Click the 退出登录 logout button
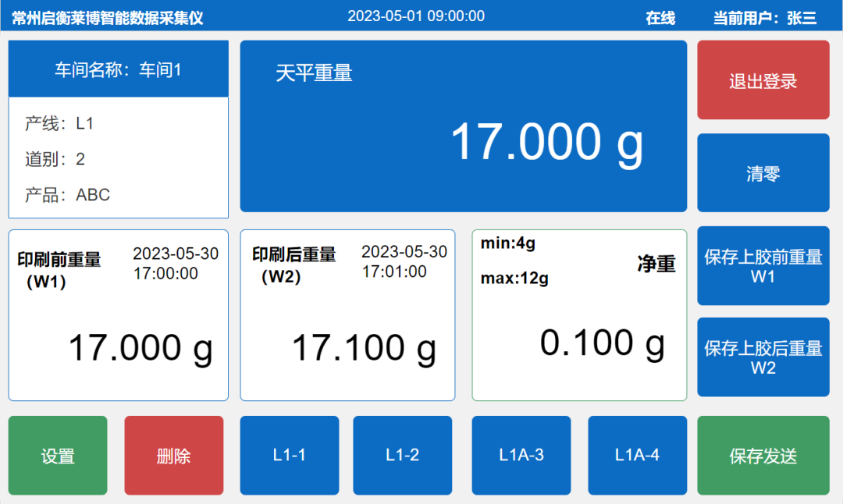 click(763, 80)
